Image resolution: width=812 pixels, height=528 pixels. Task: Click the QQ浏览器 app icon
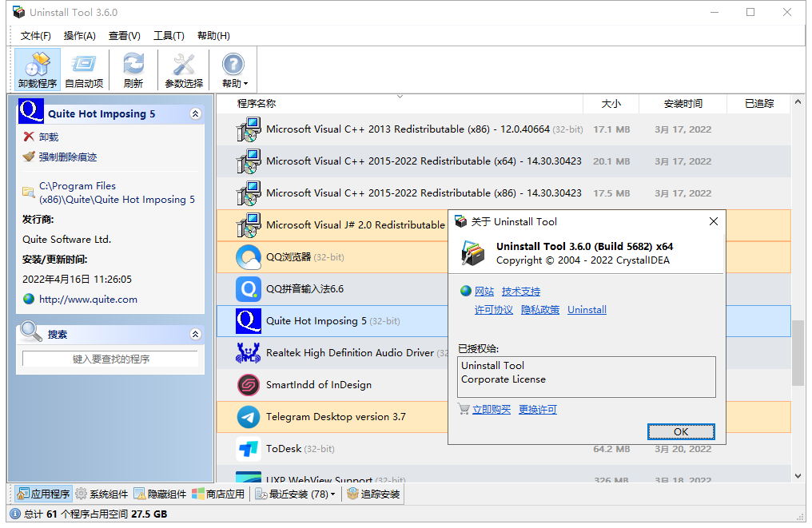click(x=249, y=257)
